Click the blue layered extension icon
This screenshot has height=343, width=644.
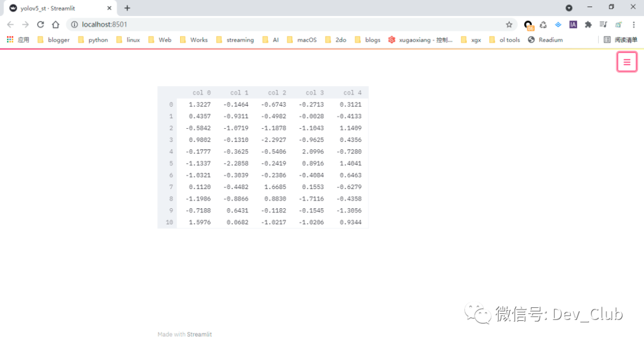558,24
